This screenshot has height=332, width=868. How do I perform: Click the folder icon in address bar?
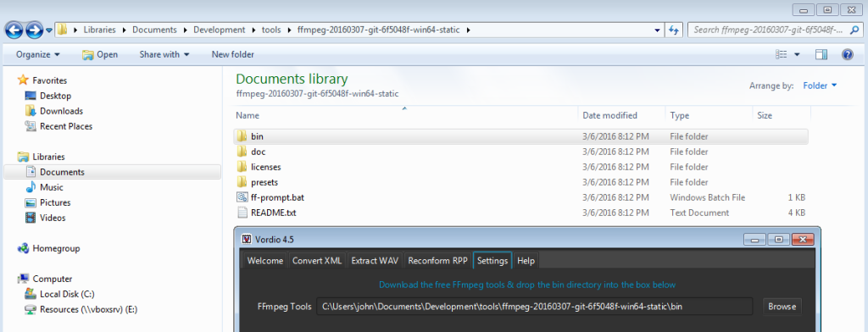(x=63, y=30)
